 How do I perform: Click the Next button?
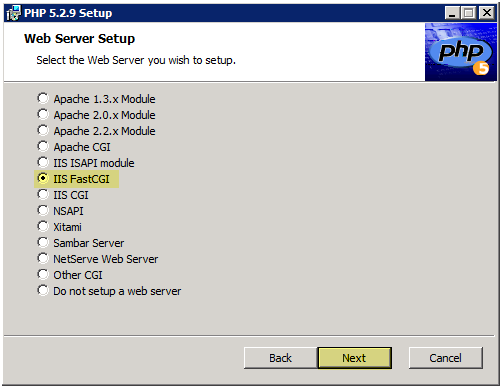(355, 358)
